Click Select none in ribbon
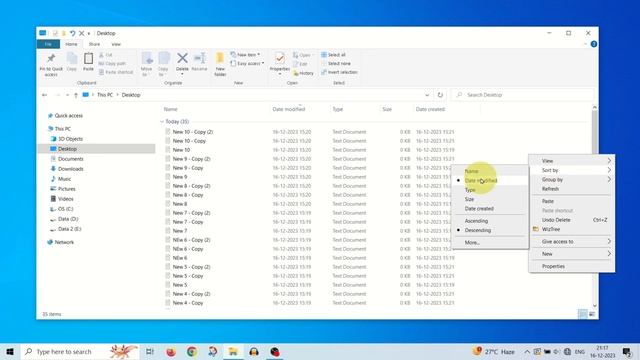The width and height of the screenshot is (640, 360). point(336,63)
